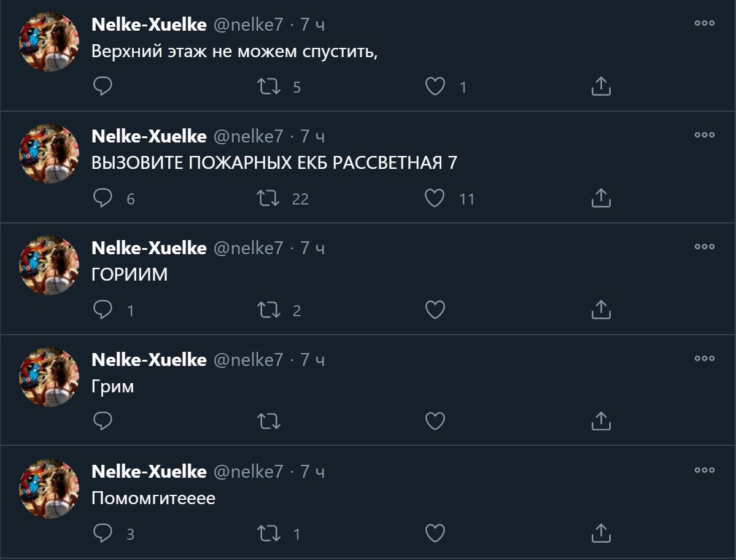Viewport: 736px width, 560px height.
Task: Like the 'ГОРИИМ' tweet
Action: coord(435,310)
